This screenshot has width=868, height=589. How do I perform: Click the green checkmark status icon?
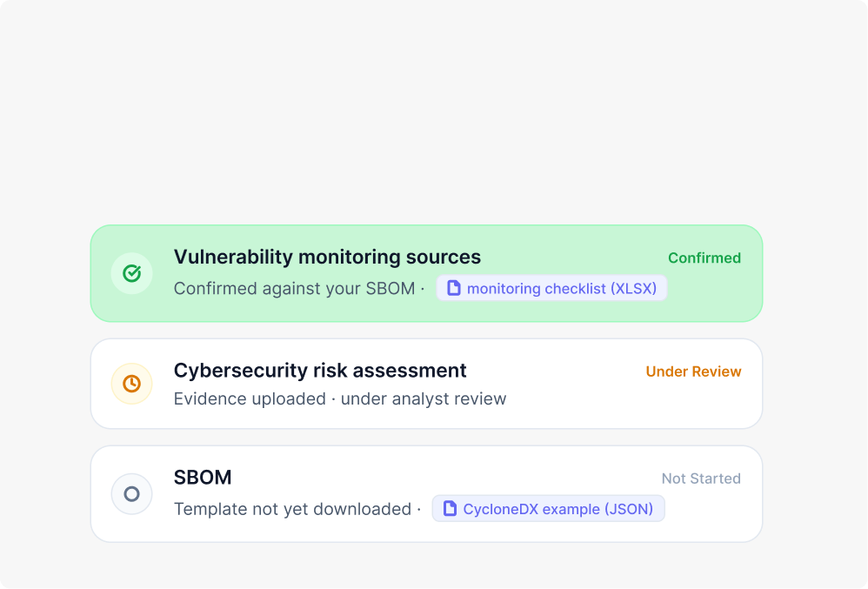(x=131, y=273)
